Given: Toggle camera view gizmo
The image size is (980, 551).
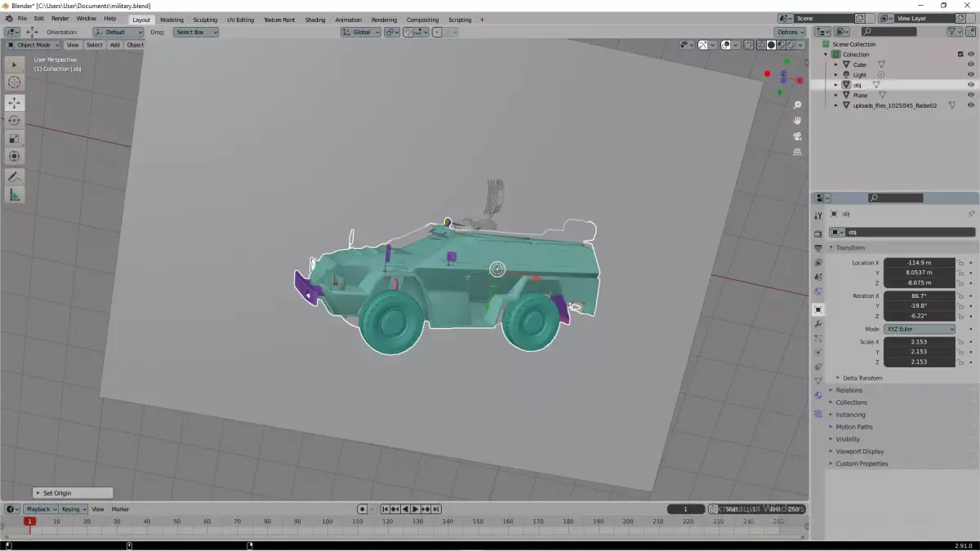Looking at the screenshot, I should [x=797, y=136].
